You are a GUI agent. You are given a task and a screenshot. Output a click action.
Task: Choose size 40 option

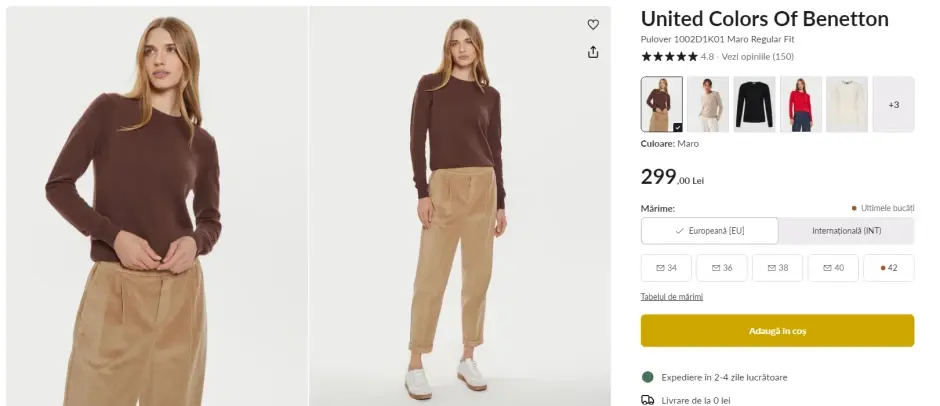(x=833, y=268)
